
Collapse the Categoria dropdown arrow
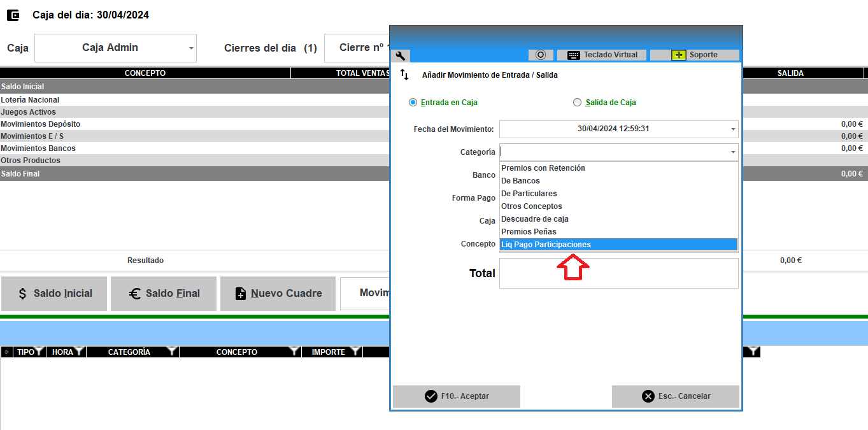pos(733,152)
